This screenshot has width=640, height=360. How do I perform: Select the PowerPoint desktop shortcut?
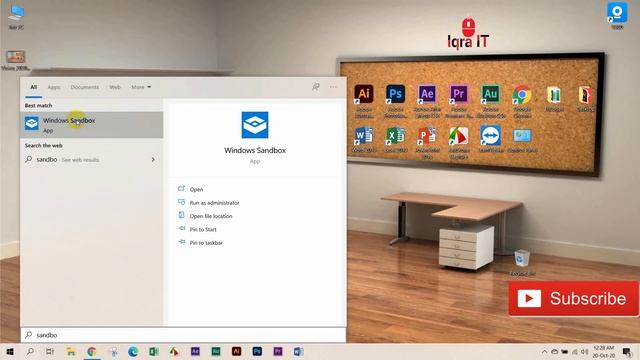click(x=427, y=142)
